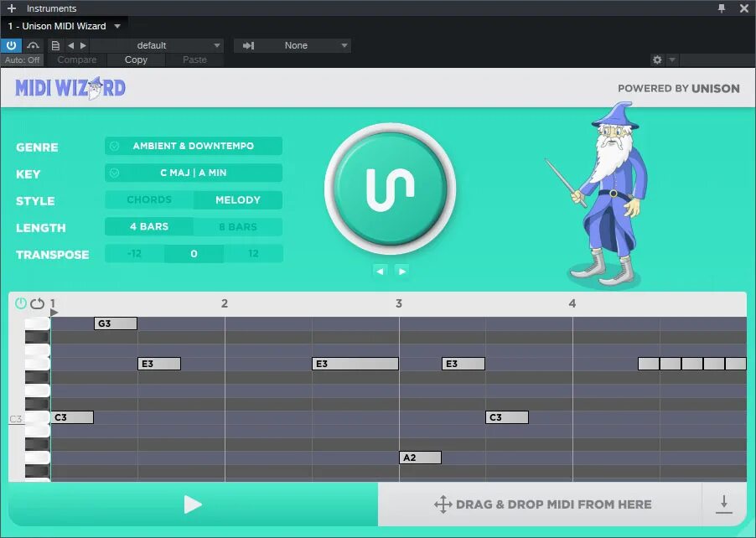756x538 pixels.
Task: Pin the Instruments window
Action: click(x=722, y=8)
